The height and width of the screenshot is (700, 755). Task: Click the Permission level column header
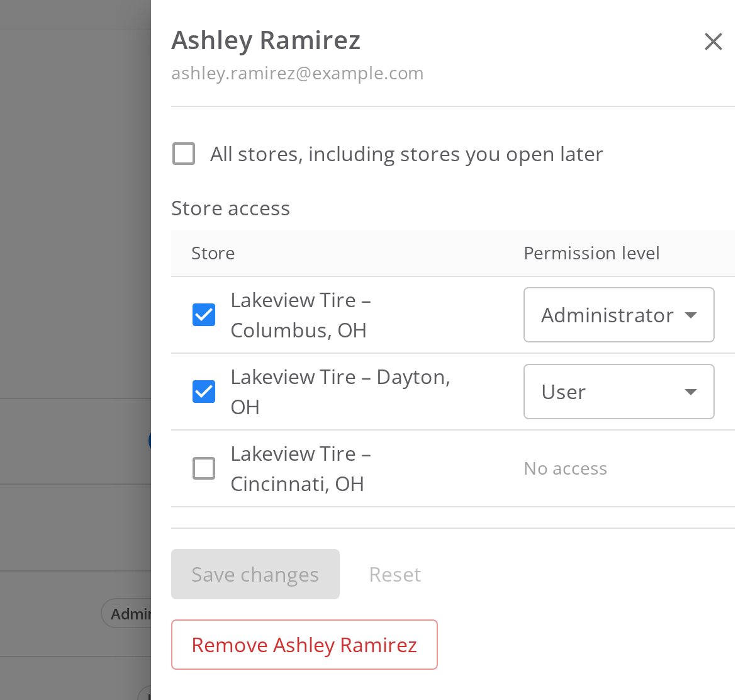click(591, 253)
